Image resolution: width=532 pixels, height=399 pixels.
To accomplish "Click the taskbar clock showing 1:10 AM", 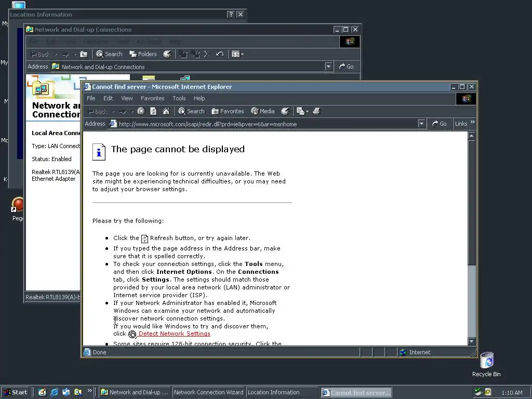I will tap(512, 393).
